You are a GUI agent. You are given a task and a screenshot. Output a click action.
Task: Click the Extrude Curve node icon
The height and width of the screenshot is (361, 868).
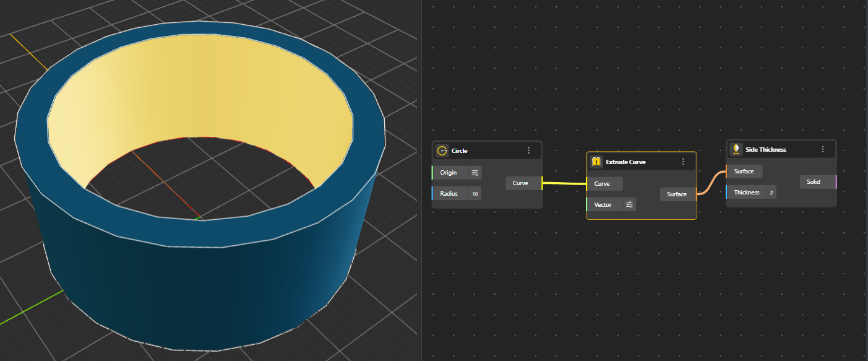pyautogui.click(x=596, y=162)
